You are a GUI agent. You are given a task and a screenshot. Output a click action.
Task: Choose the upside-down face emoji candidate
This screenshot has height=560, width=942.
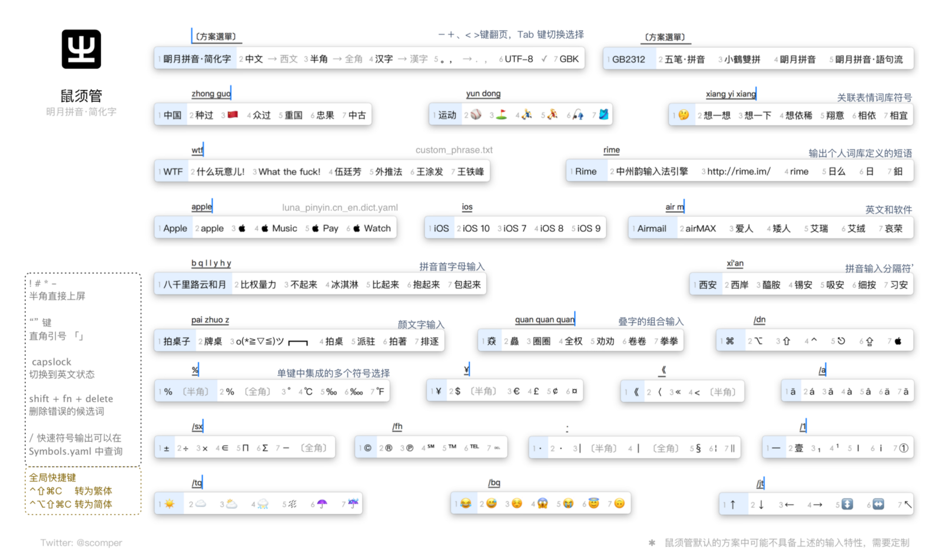[x=619, y=504]
